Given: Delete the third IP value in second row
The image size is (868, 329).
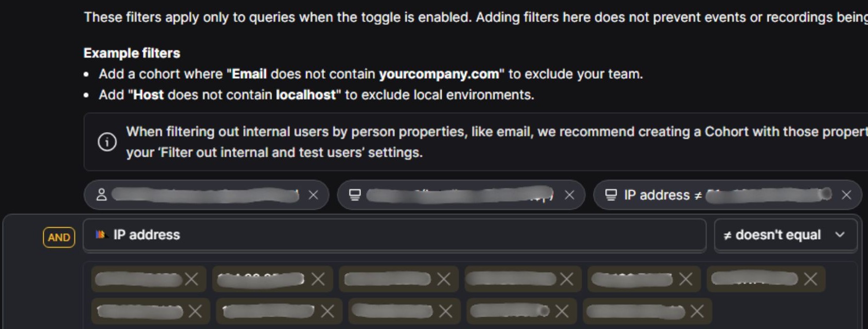Looking at the screenshot, I should coord(446,311).
